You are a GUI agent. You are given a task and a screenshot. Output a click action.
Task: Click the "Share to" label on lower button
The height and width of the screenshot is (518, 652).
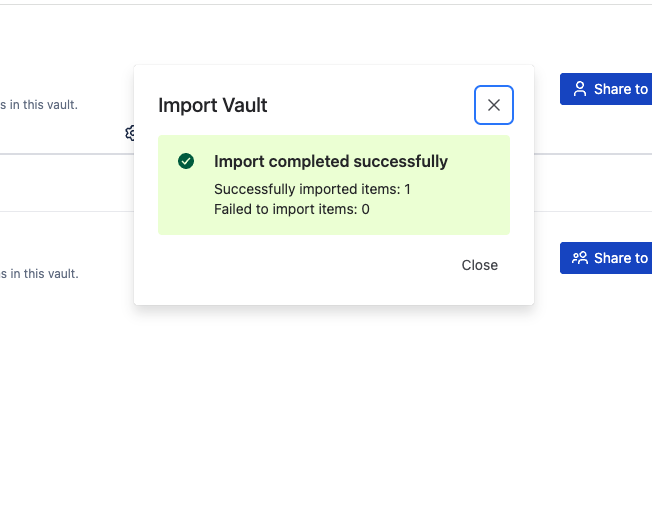(621, 258)
